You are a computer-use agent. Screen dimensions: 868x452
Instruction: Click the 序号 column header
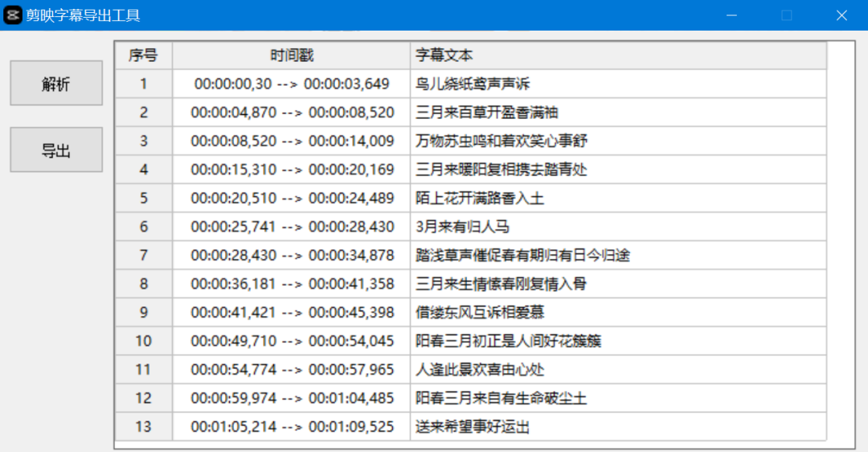pyautogui.click(x=143, y=55)
